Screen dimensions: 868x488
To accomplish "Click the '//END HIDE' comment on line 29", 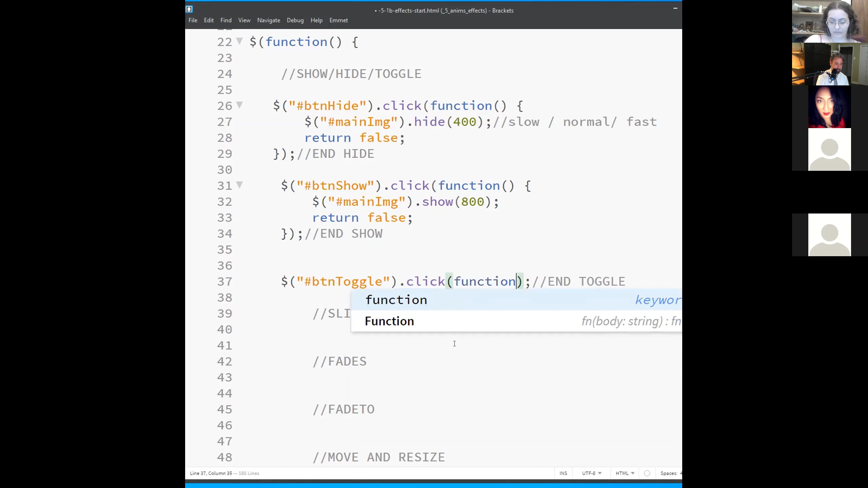I will tap(335, 154).
